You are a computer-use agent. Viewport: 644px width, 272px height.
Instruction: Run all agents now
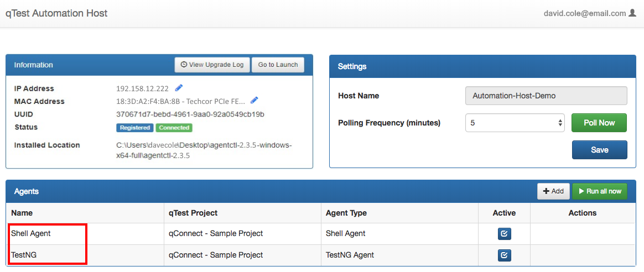pyautogui.click(x=599, y=191)
